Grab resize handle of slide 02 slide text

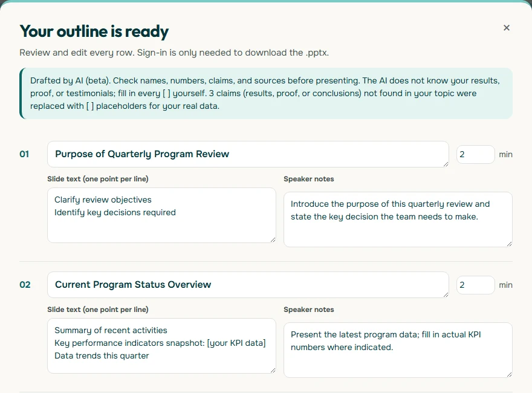pos(273,370)
